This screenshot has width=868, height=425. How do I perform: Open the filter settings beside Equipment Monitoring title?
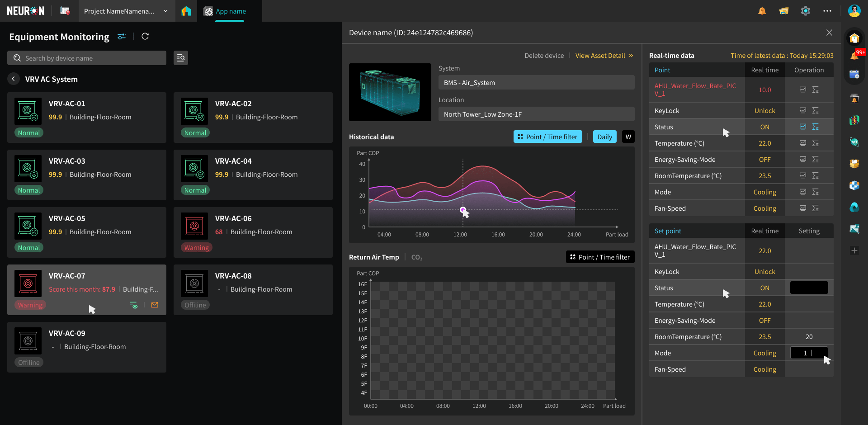click(121, 36)
